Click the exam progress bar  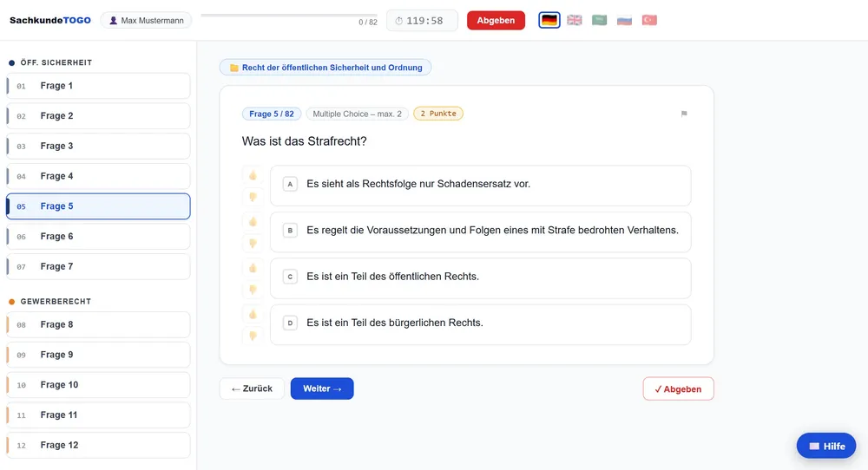point(289,16)
